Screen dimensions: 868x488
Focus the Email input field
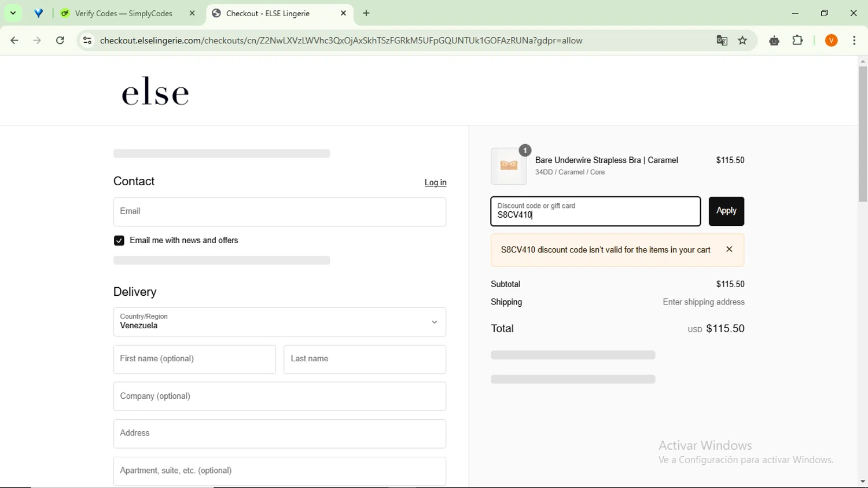click(279, 212)
